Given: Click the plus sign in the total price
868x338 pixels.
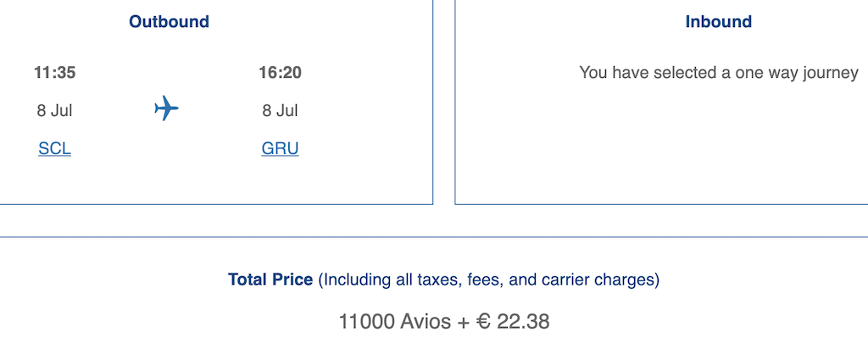Looking at the screenshot, I should pyautogui.click(x=462, y=322).
